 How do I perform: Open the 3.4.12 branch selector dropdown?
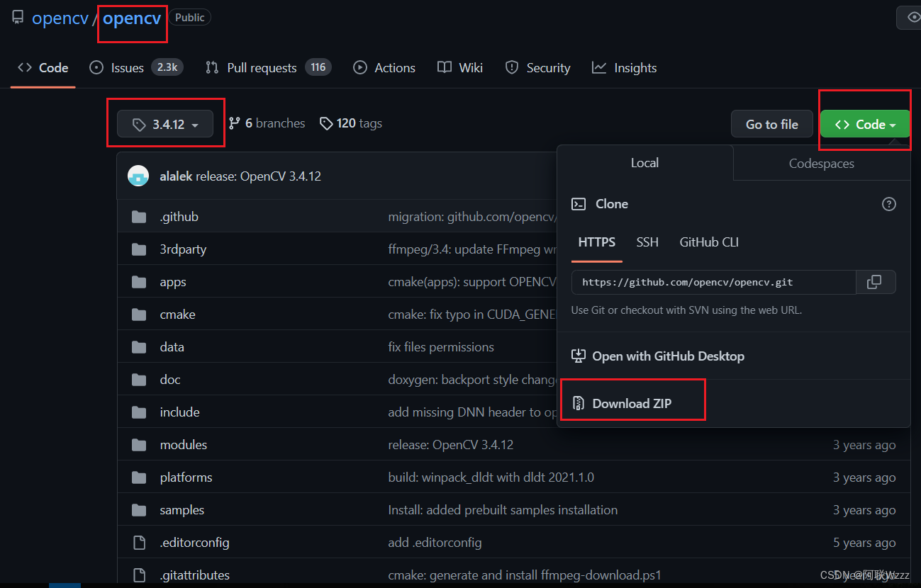165,123
